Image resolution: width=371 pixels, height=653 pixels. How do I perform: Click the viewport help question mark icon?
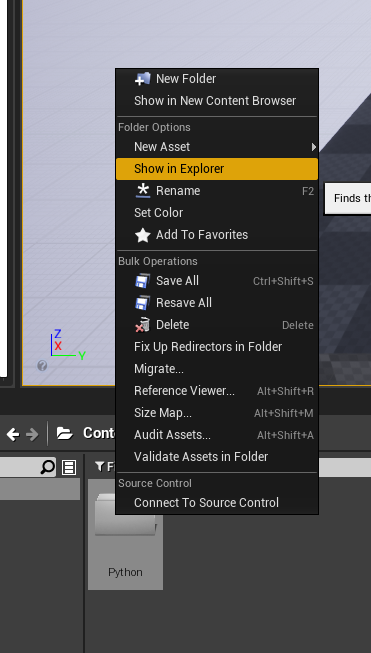click(x=42, y=366)
